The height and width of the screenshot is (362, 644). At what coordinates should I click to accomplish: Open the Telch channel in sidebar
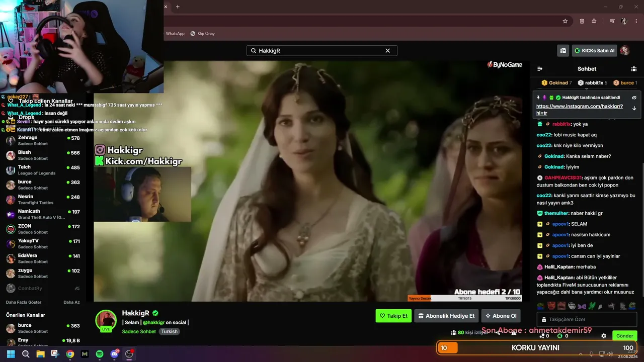pyautogui.click(x=43, y=170)
